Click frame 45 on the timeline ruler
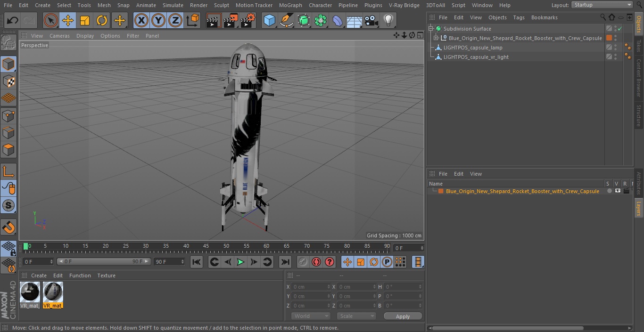Screen dimensions: 644x332 tap(206, 246)
